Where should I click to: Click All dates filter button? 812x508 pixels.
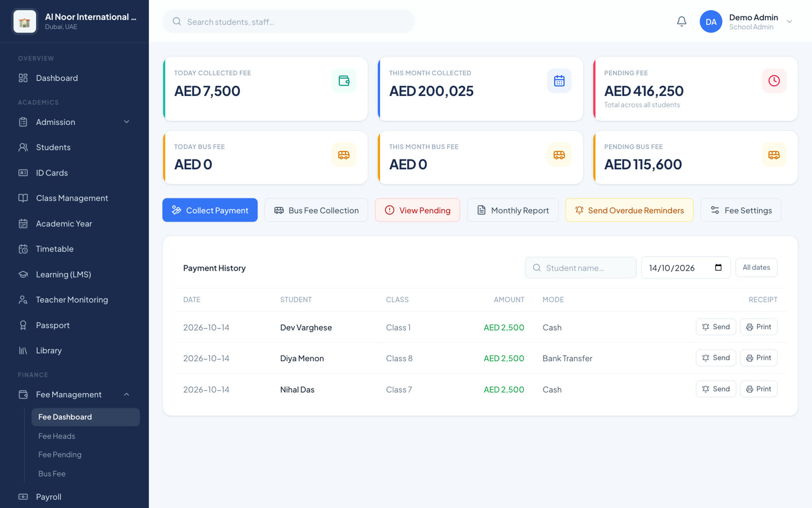(x=756, y=268)
